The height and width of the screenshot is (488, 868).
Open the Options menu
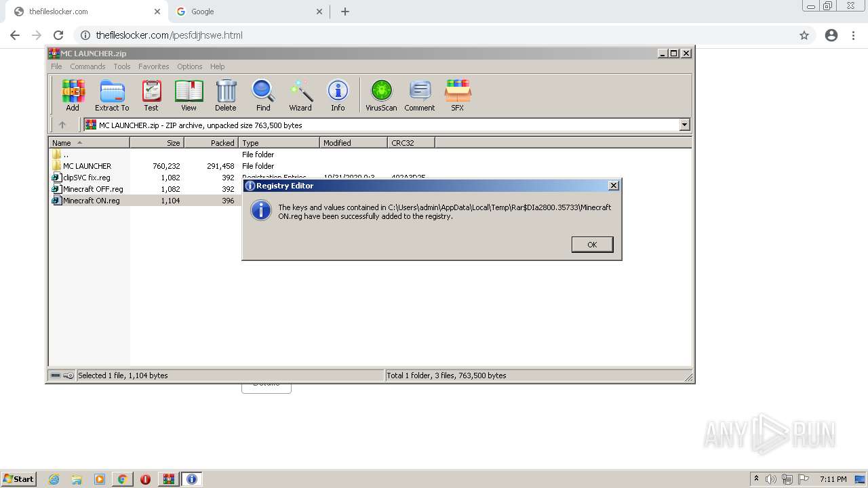190,66
